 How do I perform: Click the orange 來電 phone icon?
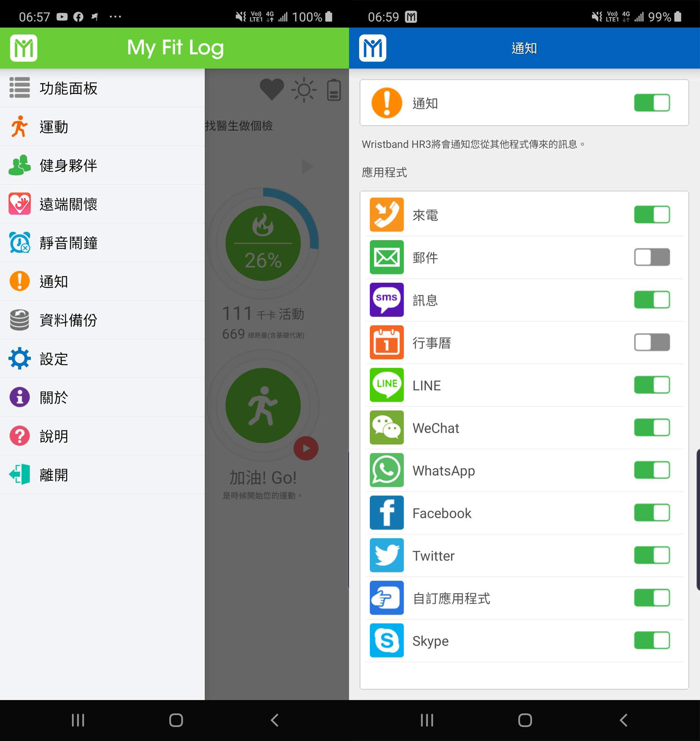click(x=386, y=215)
